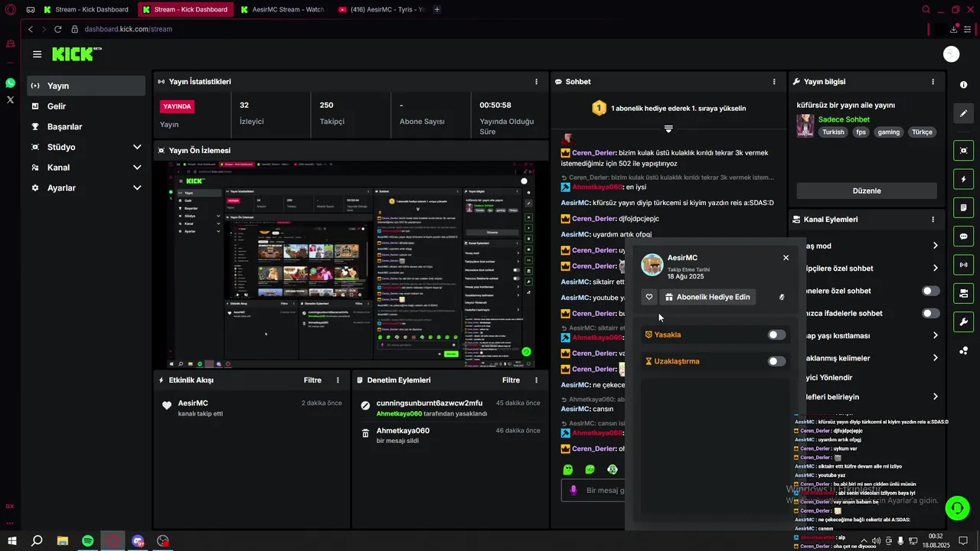Open the green headset support button

click(x=956, y=507)
